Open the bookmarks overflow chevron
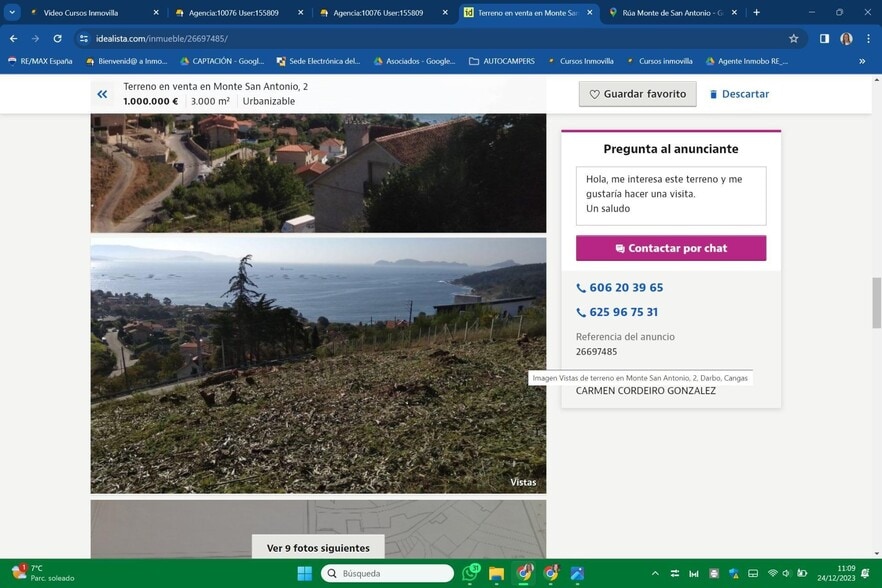Viewport: 882px width, 588px height. point(862,61)
